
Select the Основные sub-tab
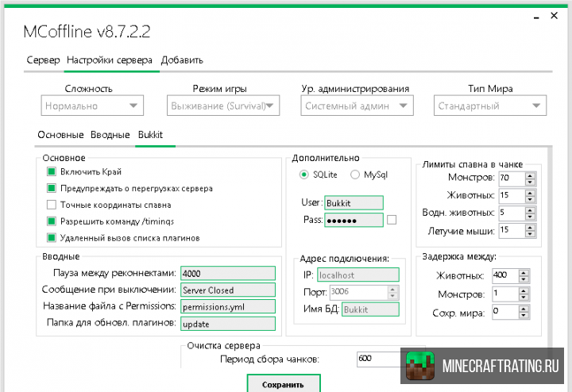[x=60, y=135]
